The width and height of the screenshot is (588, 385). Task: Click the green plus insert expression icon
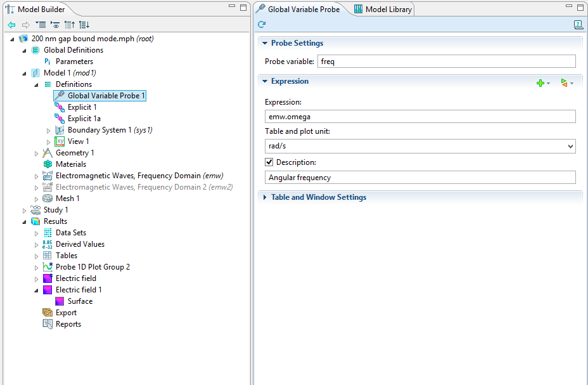540,83
